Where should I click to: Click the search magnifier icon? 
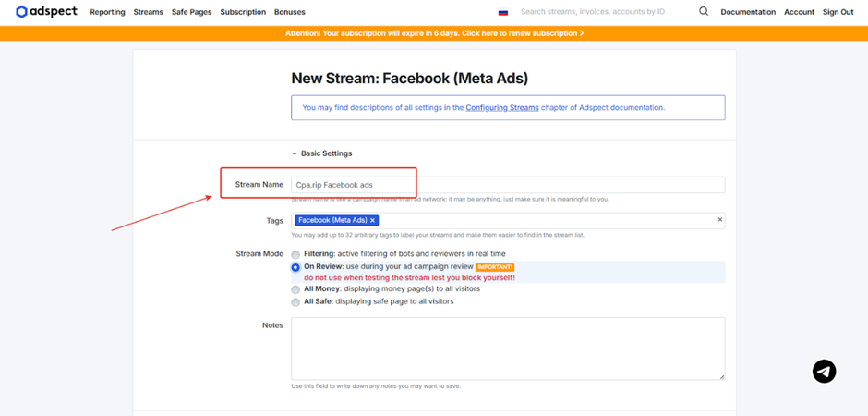(704, 12)
